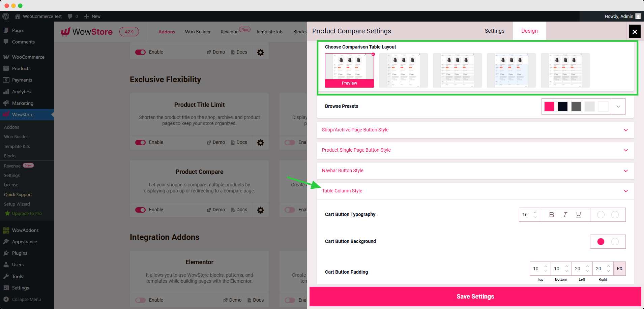This screenshot has height=309, width=644.
Task: Pick the pink Cart Button Background color
Action: coord(601,242)
